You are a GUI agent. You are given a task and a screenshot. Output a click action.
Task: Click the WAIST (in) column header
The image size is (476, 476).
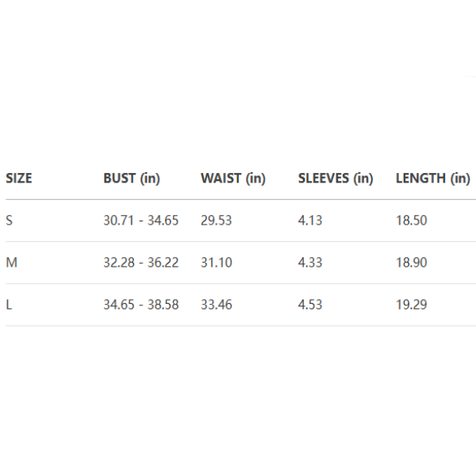(x=233, y=178)
